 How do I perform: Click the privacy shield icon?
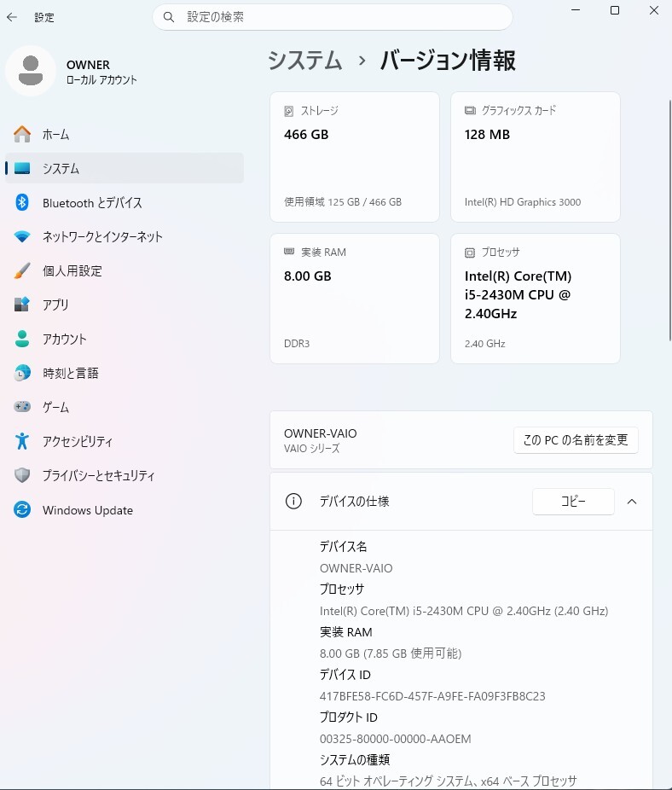(x=22, y=475)
